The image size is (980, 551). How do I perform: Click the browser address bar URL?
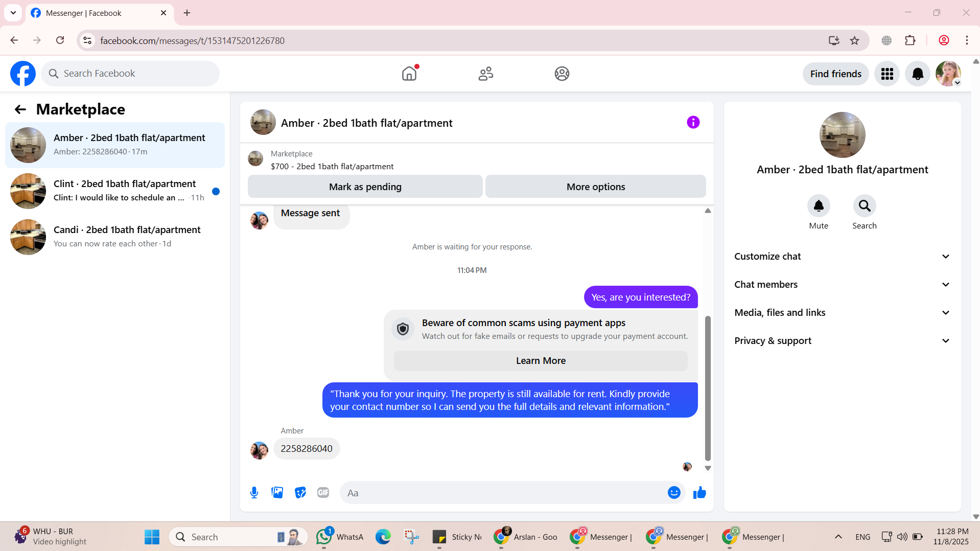[x=192, y=40]
